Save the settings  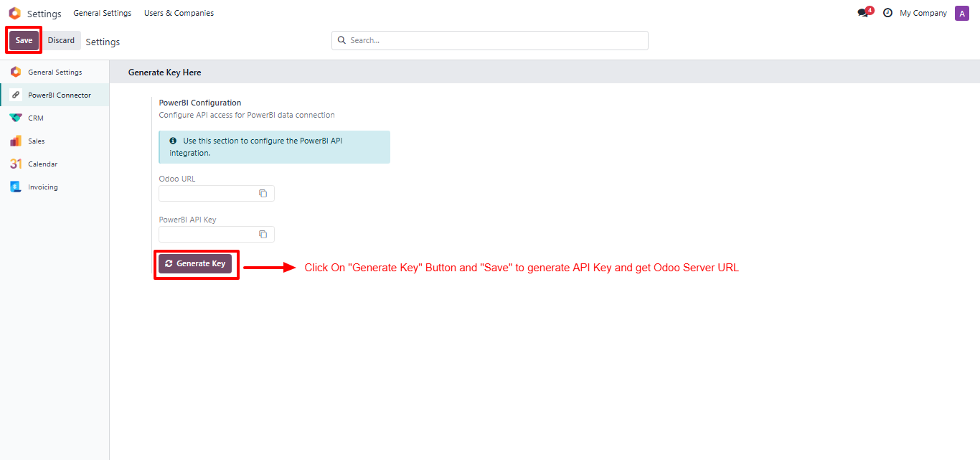[24, 40]
